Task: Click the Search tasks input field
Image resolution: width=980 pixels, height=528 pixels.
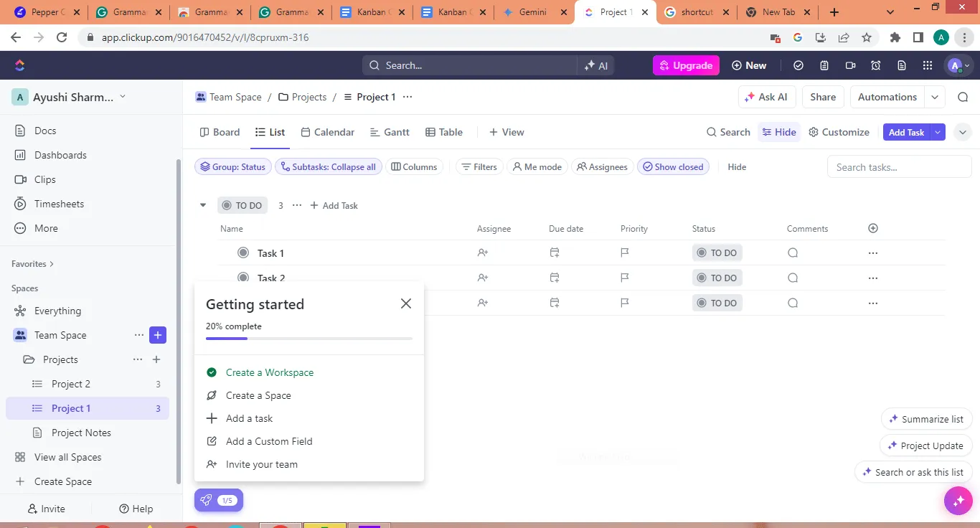Action: coord(899,167)
